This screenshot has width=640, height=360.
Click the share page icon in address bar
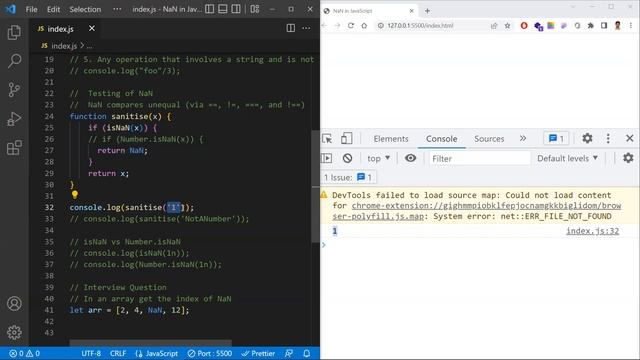[x=494, y=26]
